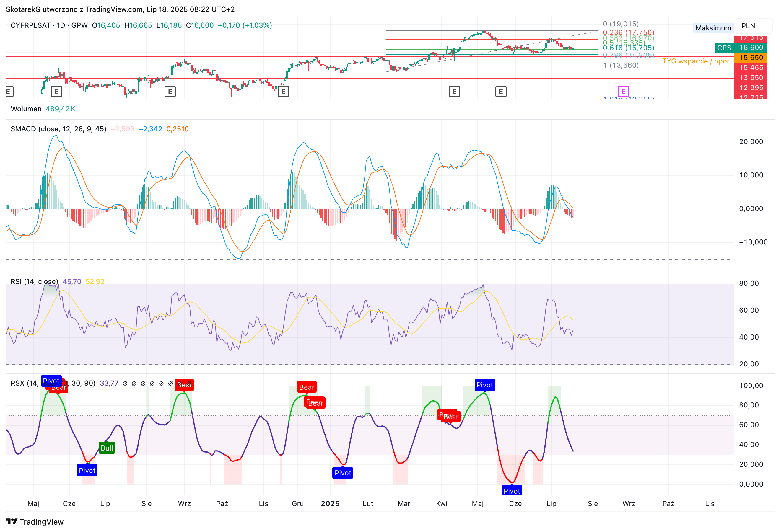
Task: Click the green Bull label on RSX
Action: pos(107,448)
